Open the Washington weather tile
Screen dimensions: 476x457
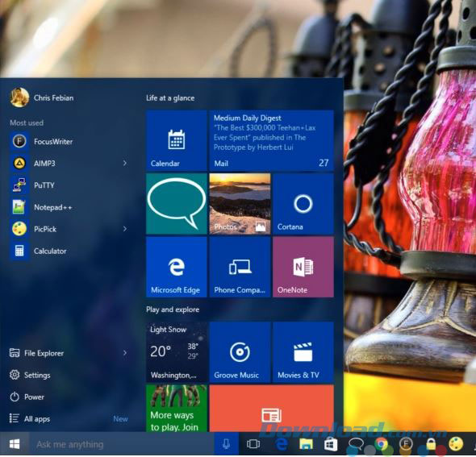click(x=177, y=352)
